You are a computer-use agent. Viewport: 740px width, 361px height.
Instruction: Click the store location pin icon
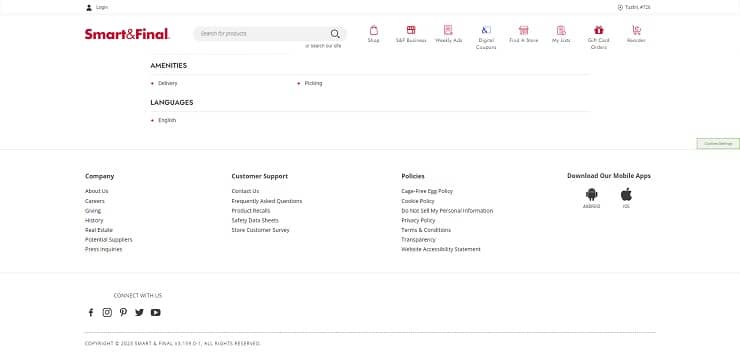620,8
